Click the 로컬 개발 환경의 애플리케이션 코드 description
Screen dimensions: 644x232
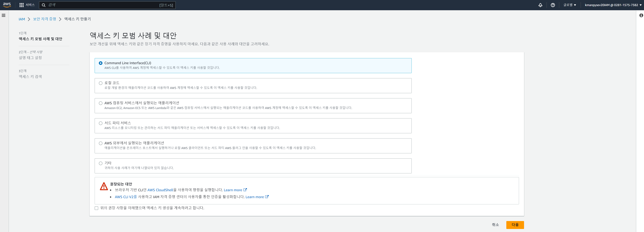(181, 88)
